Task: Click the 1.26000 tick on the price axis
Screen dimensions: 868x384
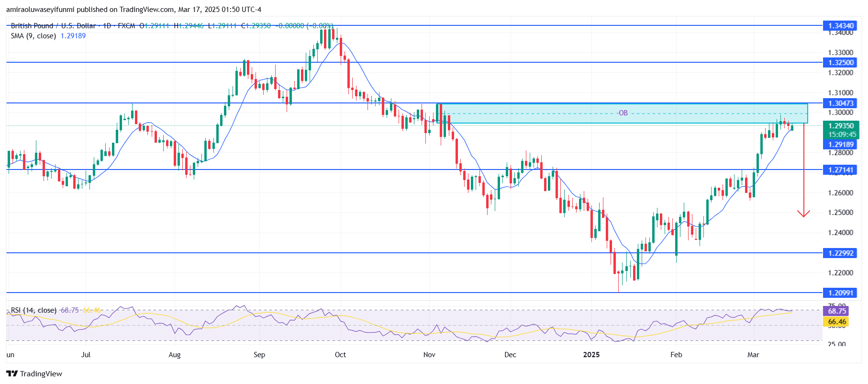Action: pos(841,192)
